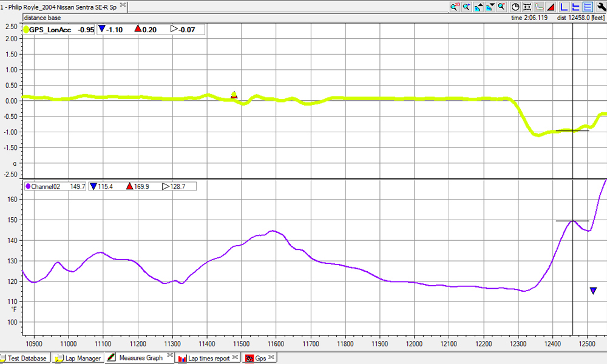Click the zoom in magnifier icon
Image resolution: width=607 pixels, height=364 pixels.
point(466,7)
